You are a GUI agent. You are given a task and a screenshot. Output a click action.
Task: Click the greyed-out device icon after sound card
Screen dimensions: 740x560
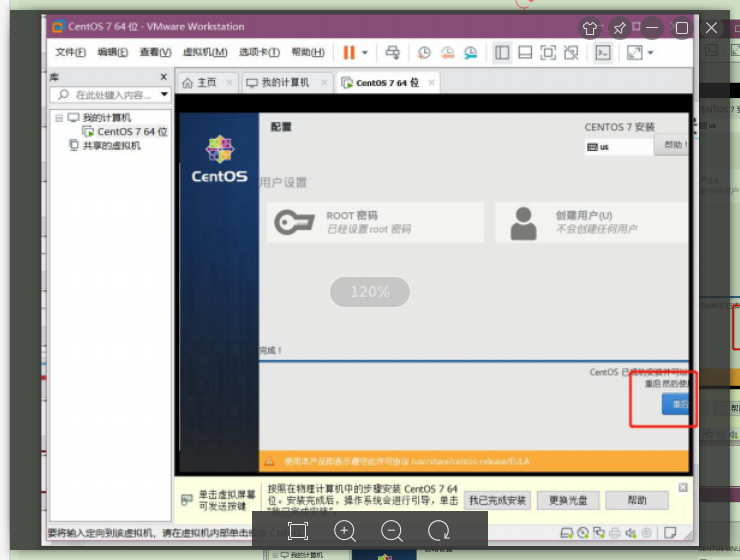647,533
